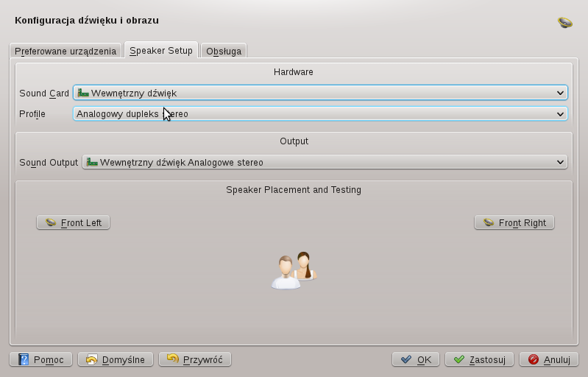Hit the red cancel icon on Anuluj

534,359
